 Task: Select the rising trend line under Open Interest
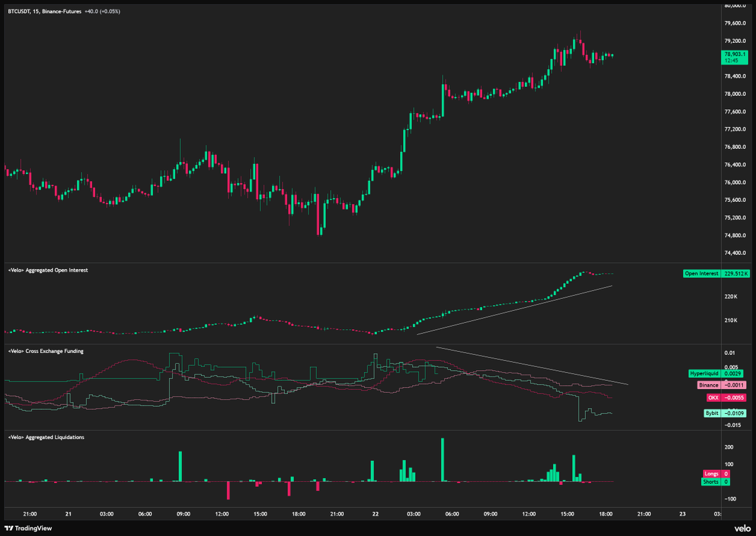(x=515, y=310)
